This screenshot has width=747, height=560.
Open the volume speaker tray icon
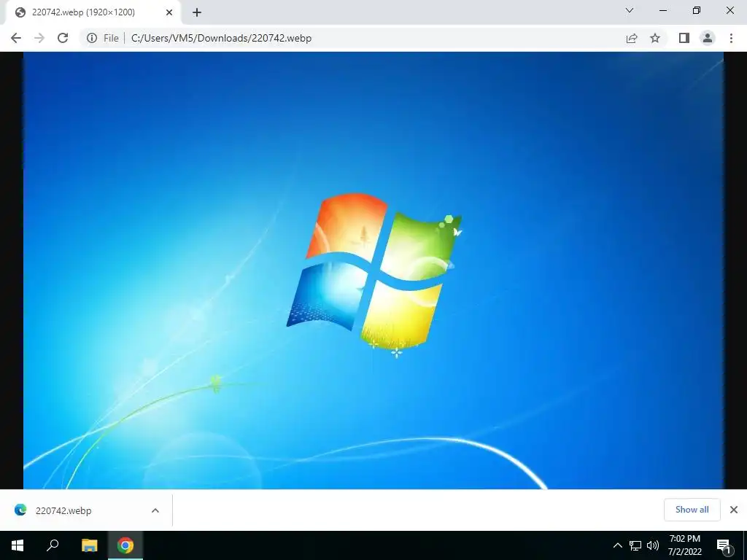(x=653, y=545)
